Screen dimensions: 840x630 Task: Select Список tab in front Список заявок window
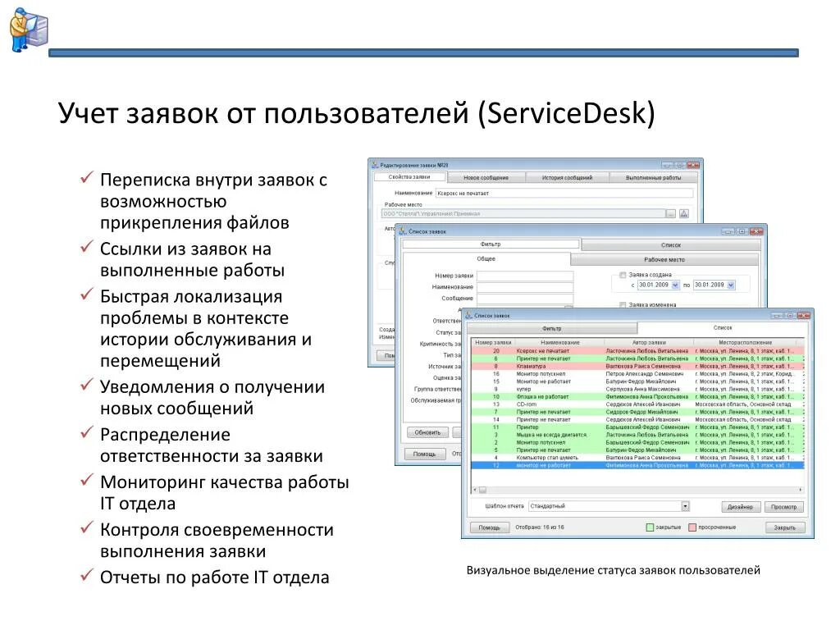pos(723,327)
